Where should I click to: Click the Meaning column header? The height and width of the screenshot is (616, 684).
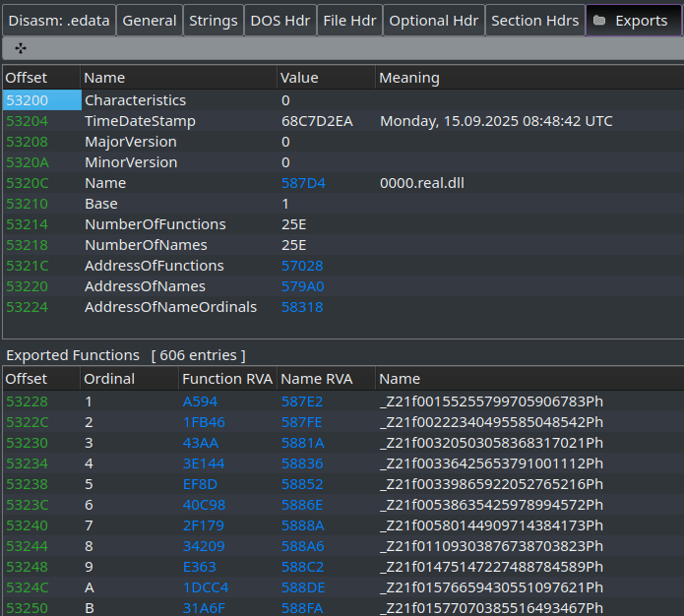[409, 78]
